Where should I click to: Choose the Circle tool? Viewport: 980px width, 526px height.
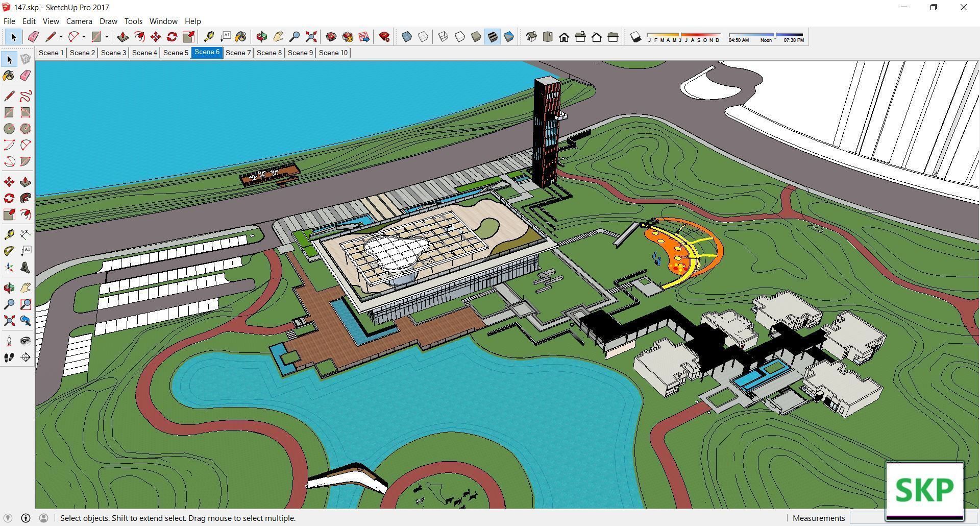pos(9,129)
